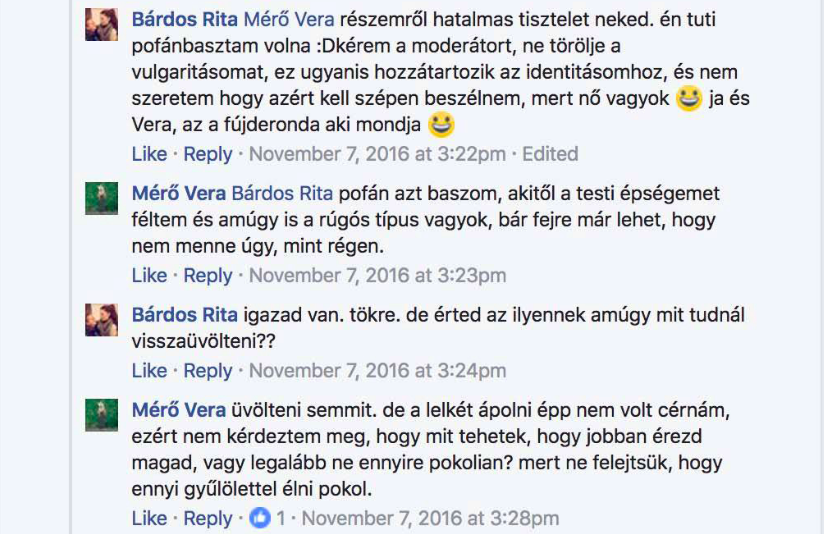Open the November 7, 2016 3:23pm timestamp
Viewport: 824px width, 534px height.
click(x=377, y=275)
